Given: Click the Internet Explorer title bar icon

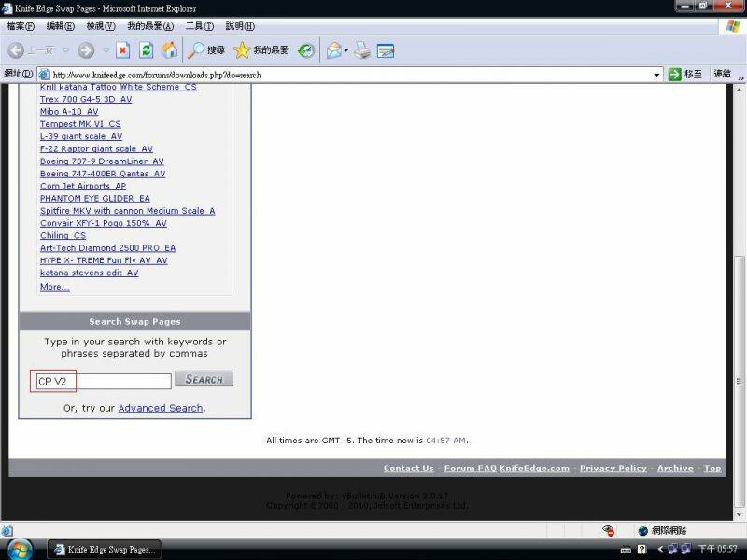Looking at the screenshot, I should 7,8.
